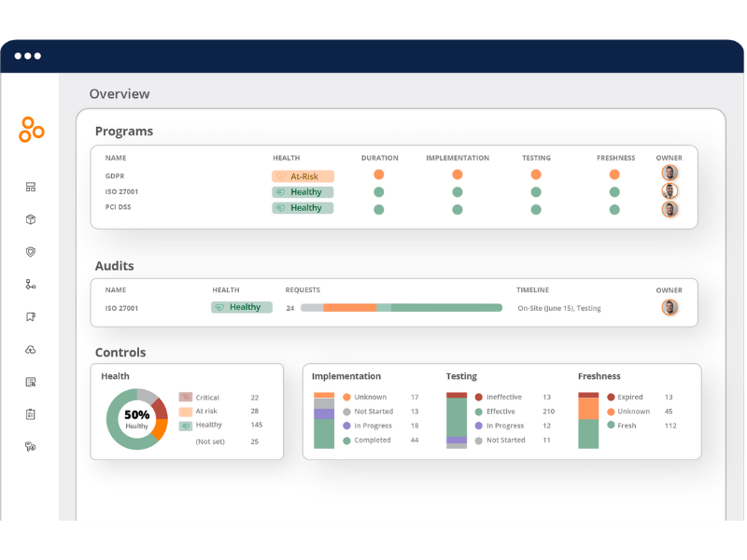The width and height of the screenshot is (747, 560).
Task: Click the orange three-circle logo in sidebar
Action: click(x=31, y=130)
